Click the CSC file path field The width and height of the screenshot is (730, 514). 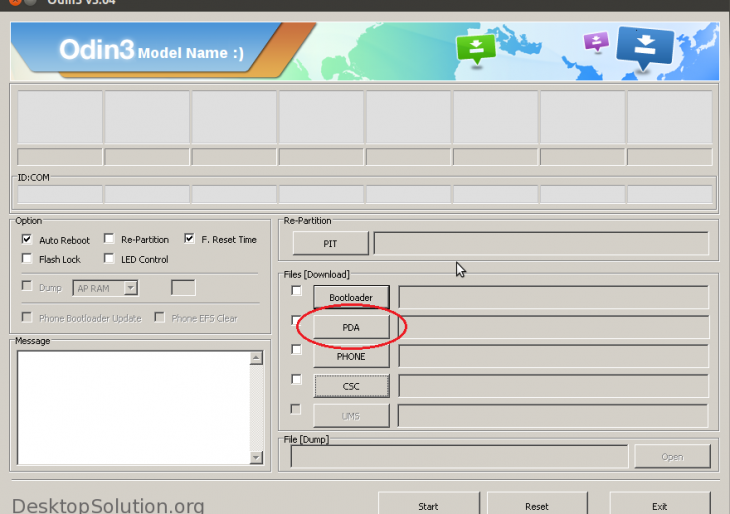[x=554, y=386]
